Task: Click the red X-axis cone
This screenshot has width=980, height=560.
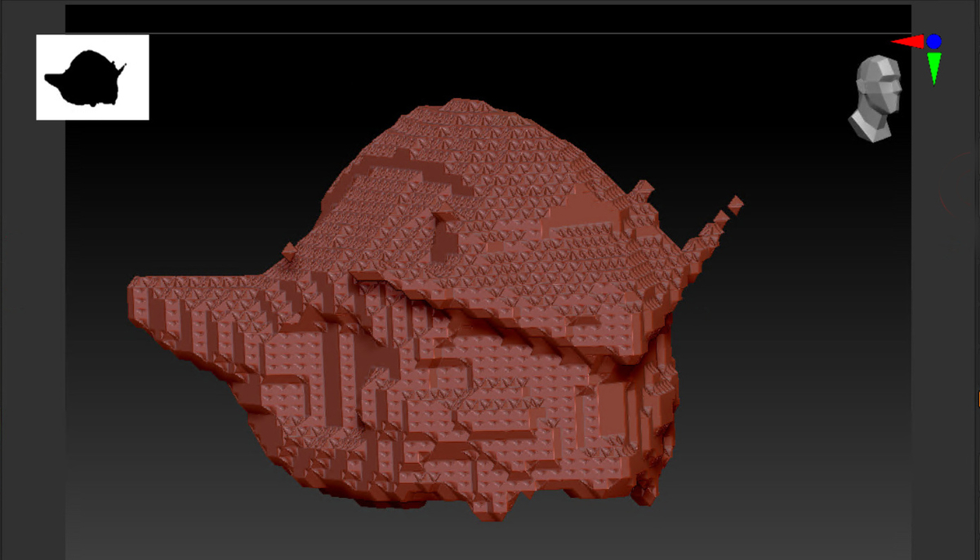Action: pyautogui.click(x=907, y=41)
